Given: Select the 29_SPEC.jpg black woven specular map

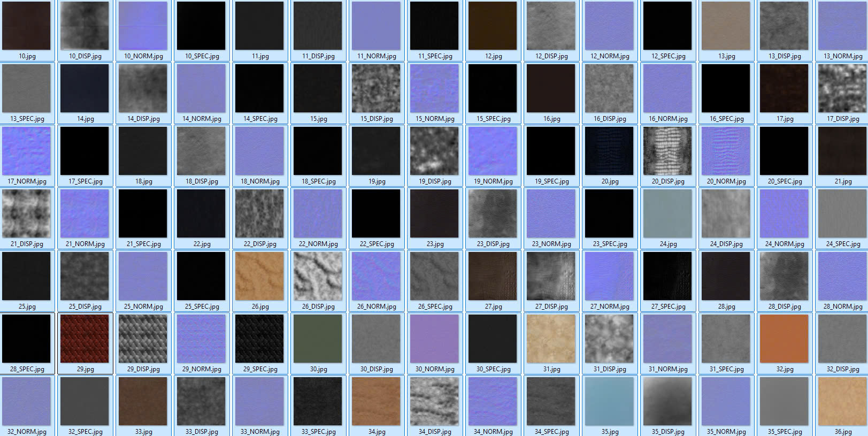Looking at the screenshot, I should 259,339.
